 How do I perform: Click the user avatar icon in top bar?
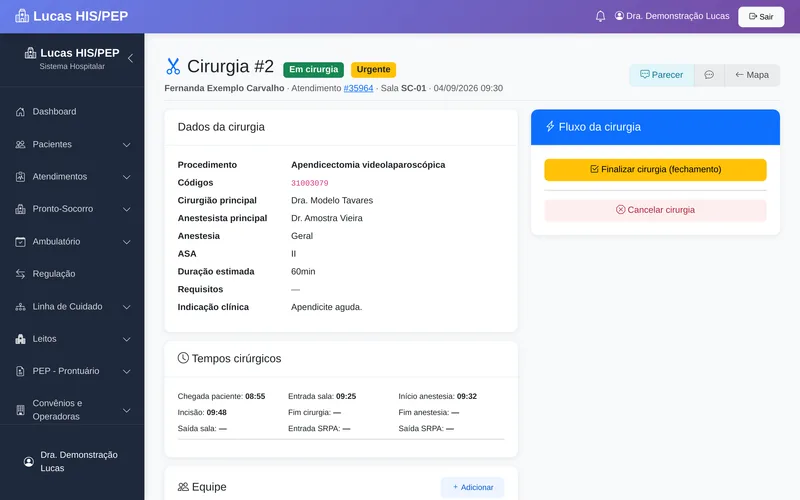(619, 16)
